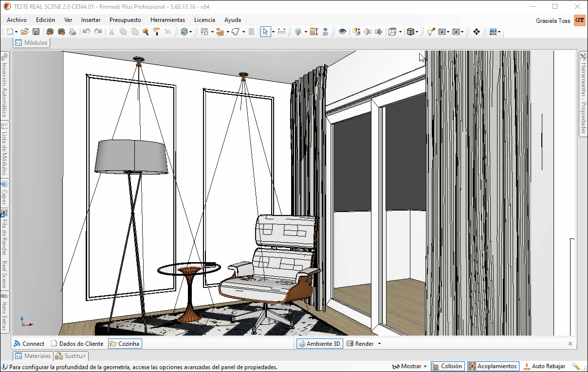Open file with the folder icon

point(24,32)
